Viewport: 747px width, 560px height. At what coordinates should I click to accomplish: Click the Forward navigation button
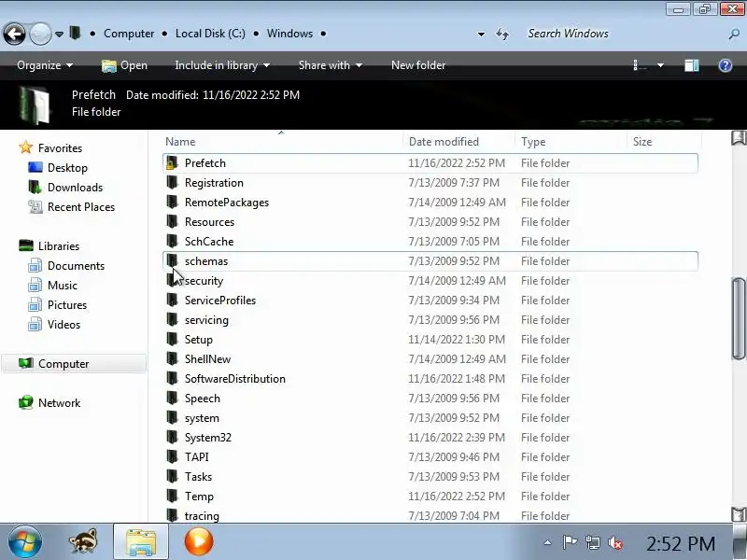click(40, 34)
